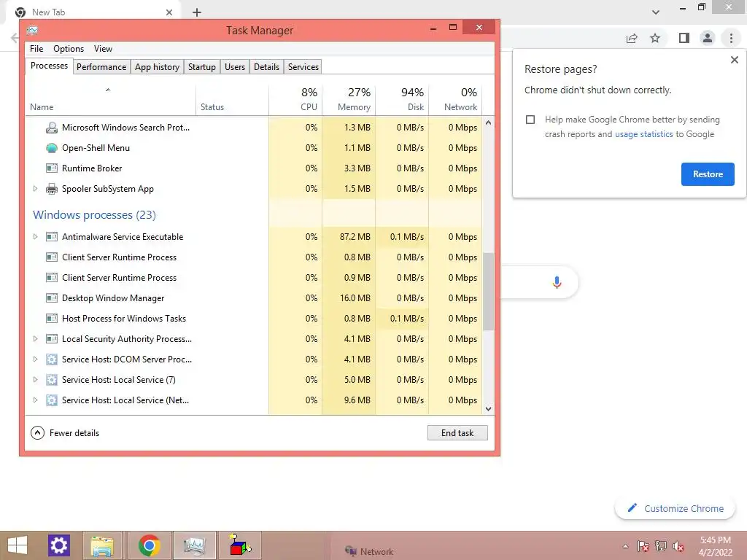Viewport: 747px width, 560px height.
Task: Click the Host Process for Windows Tasks icon
Action: [52, 319]
